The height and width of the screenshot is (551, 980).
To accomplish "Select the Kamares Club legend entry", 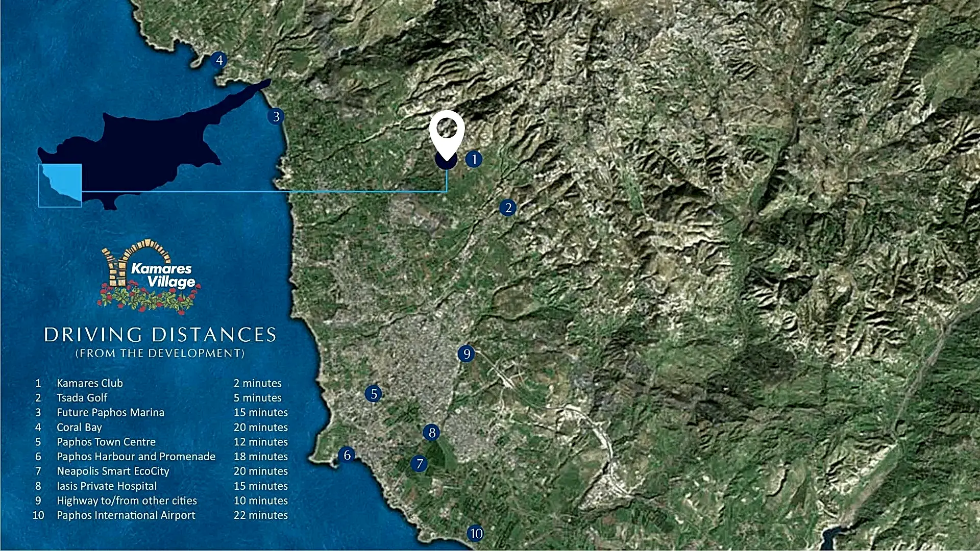I will 90,383.
